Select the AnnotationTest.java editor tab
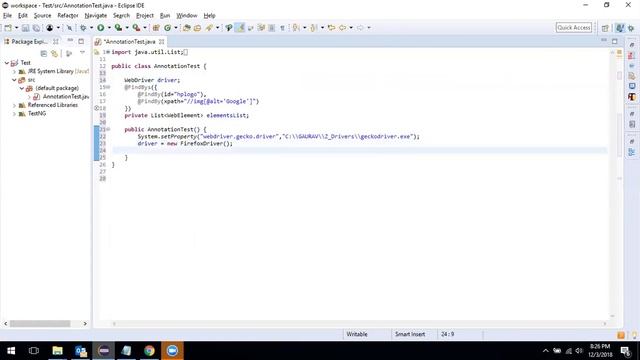 point(129,42)
